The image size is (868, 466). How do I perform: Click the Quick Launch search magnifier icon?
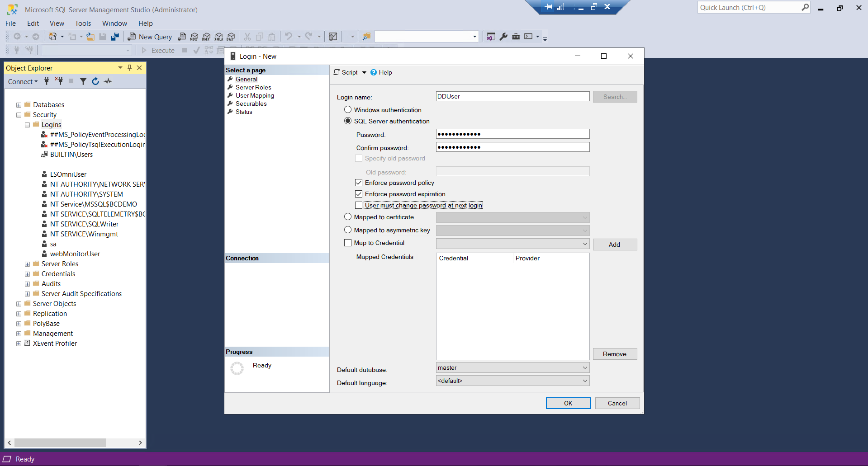tap(805, 7)
